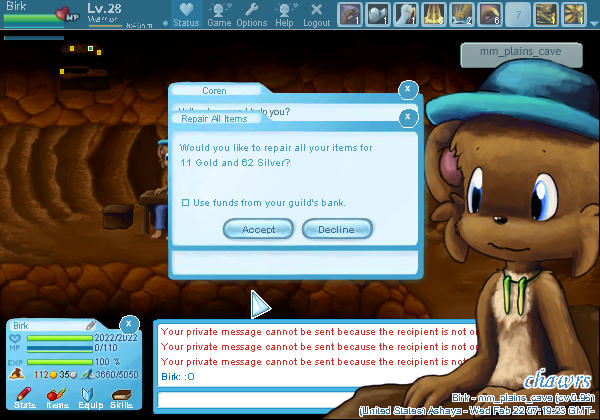Accept the repair all items offer
The width and height of the screenshot is (600, 420).
click(258, 229)
